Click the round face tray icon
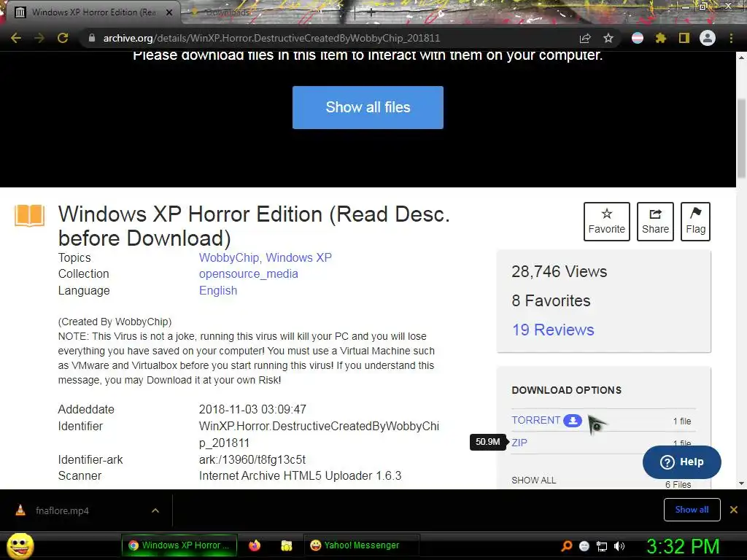 584,546
